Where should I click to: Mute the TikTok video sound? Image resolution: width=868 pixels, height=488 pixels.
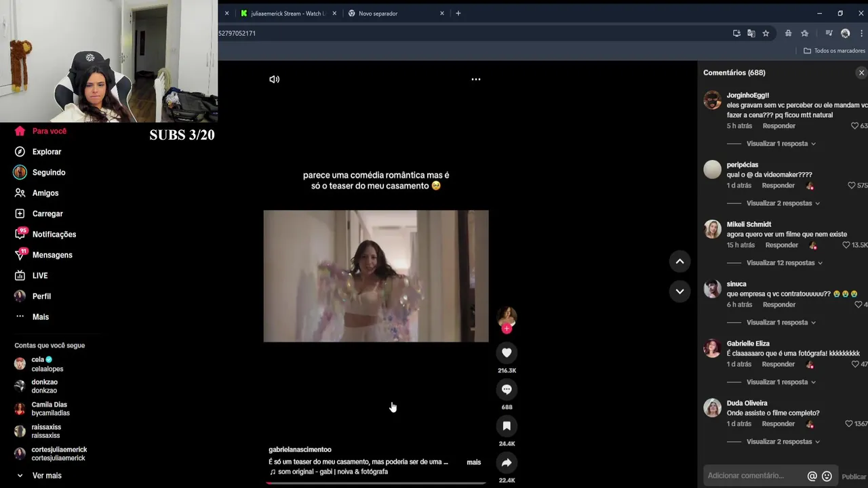(274, 79)
